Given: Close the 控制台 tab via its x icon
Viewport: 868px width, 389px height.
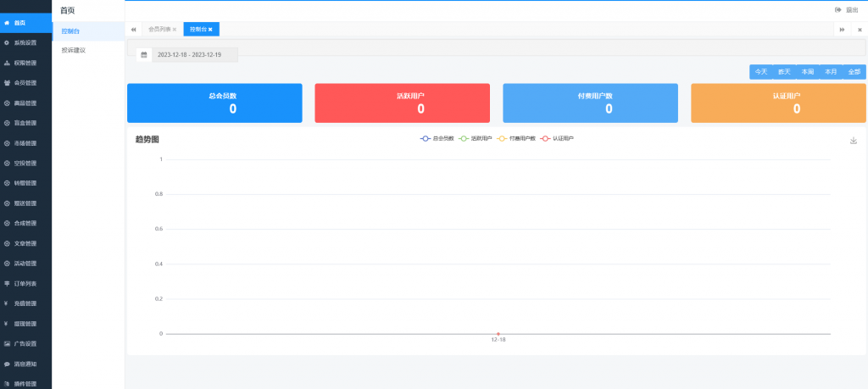Looking at the screenshot, I should (211, 30).
